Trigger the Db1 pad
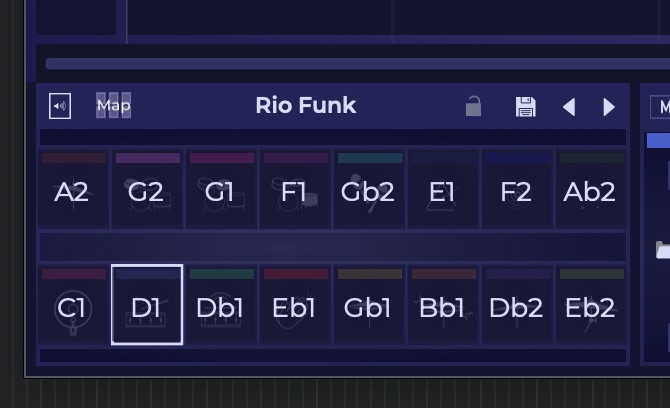The image size is (670, 408). click(x=220, y=309)
